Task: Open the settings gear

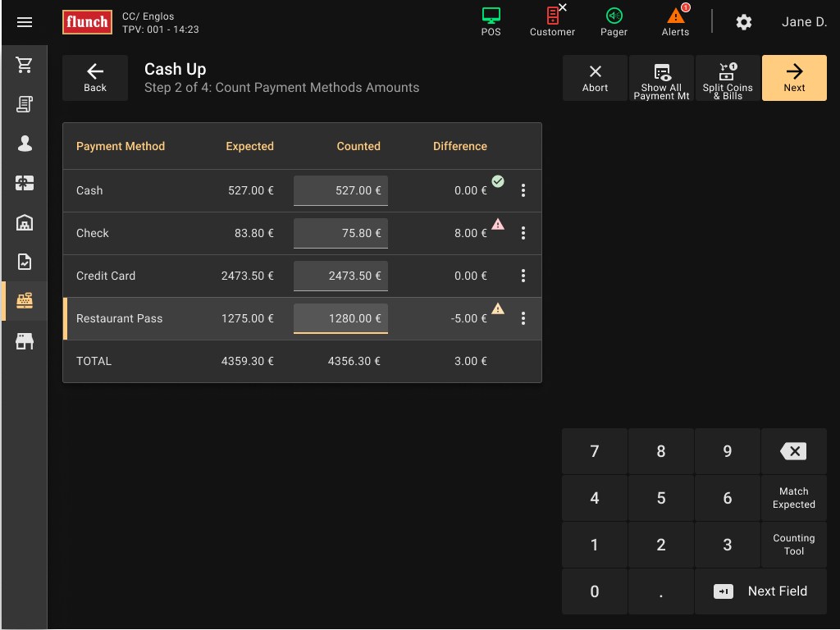Action: pos(743,22)
